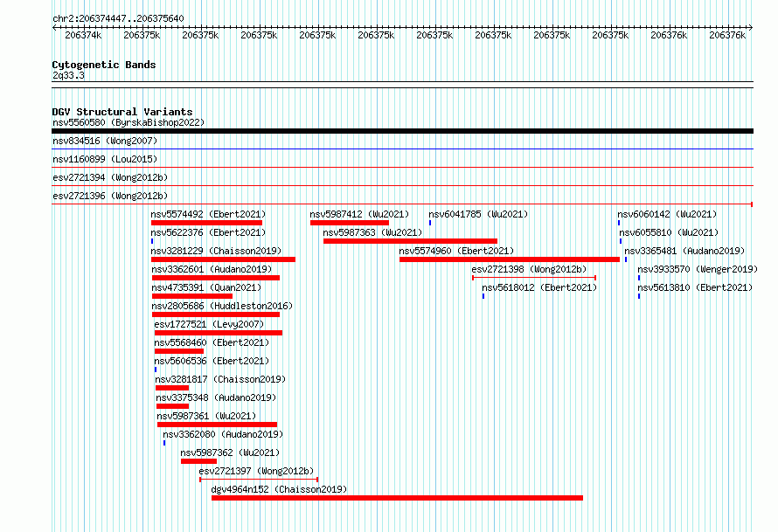This screenshot has width=778, height=532.
Task: Click the chr2:206374447..206375640 coordinate label
Action: click(x=118, y=18)
